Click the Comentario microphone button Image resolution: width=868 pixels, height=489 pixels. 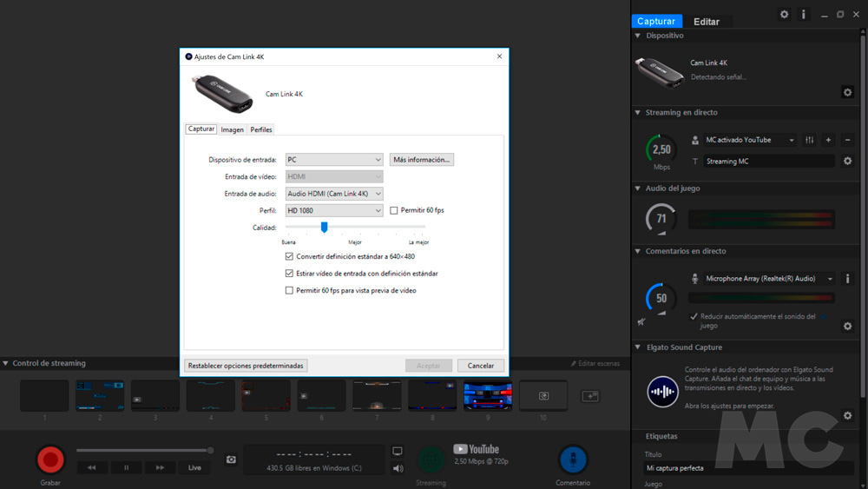point(573,459)
